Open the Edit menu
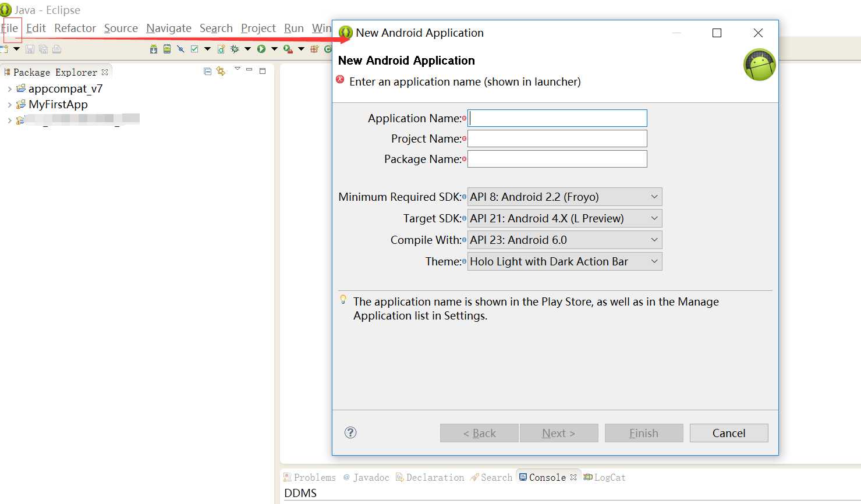861x504 pixels. 36,28
